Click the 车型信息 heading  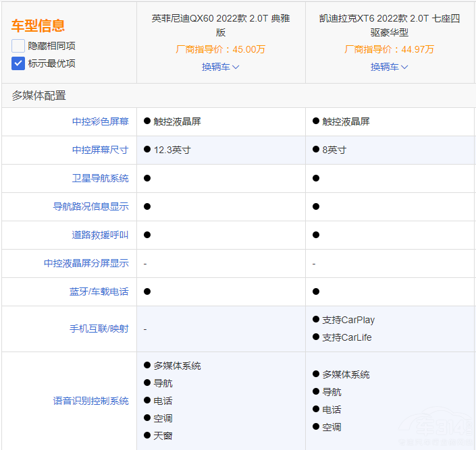[38, 26]
